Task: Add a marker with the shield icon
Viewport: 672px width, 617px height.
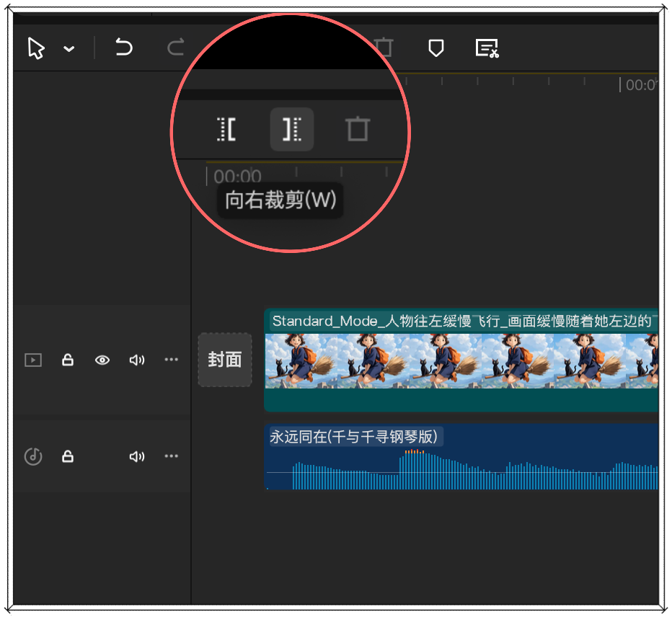Action: pos(436,48)
